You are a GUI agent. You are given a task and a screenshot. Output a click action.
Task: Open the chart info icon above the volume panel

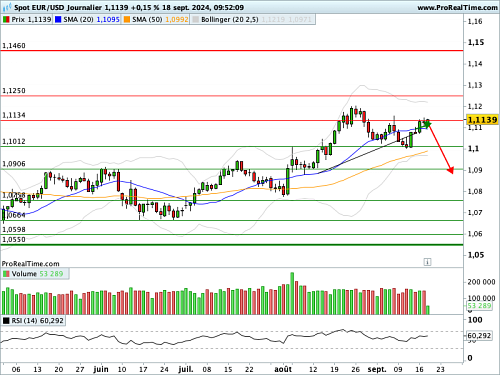point(427,262)
